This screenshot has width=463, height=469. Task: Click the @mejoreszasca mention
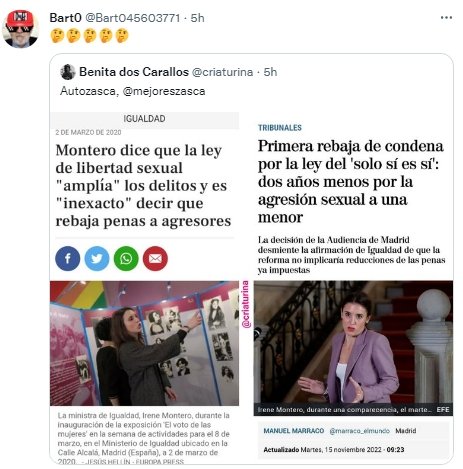point(164,91)
